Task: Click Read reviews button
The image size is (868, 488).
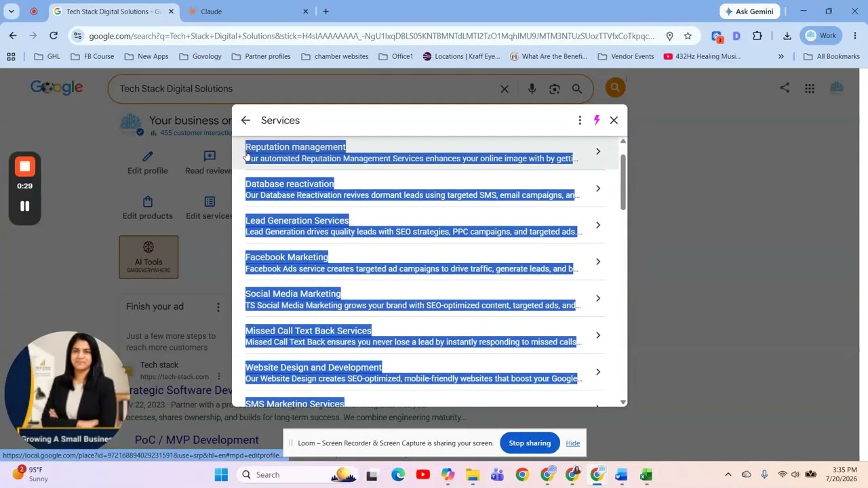Action: tap(209, 163)
